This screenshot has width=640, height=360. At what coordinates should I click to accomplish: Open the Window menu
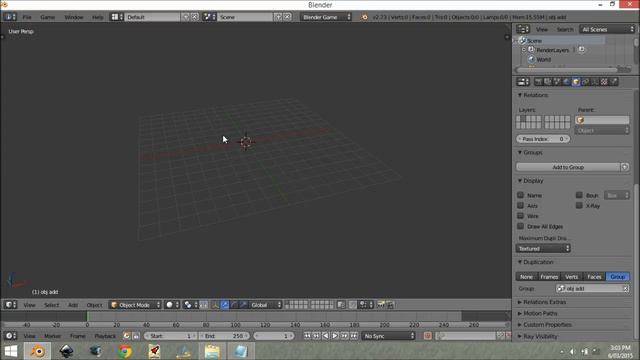[73, 17]
